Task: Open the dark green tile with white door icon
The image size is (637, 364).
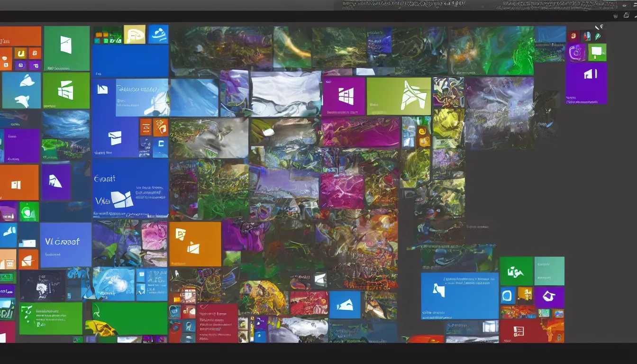Action: [x=66, y=48]
